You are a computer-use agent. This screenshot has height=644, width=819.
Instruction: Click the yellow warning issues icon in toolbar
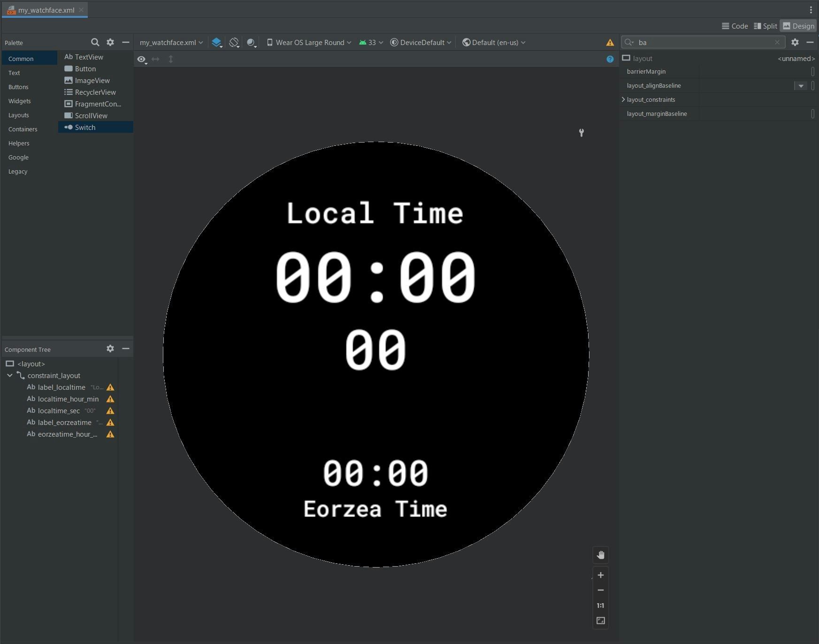point(610,43)
